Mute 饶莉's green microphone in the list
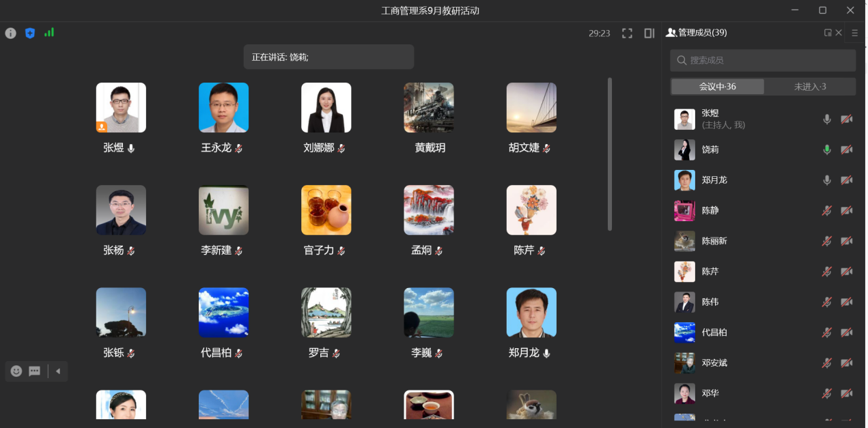Image resolution: width=868 pixels, height=428 pixels. point(827,149)
